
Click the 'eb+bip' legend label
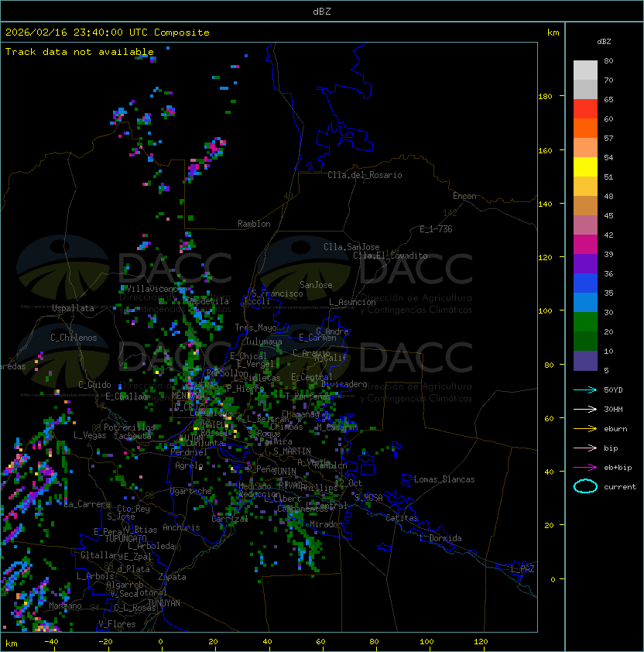[618, 468]
